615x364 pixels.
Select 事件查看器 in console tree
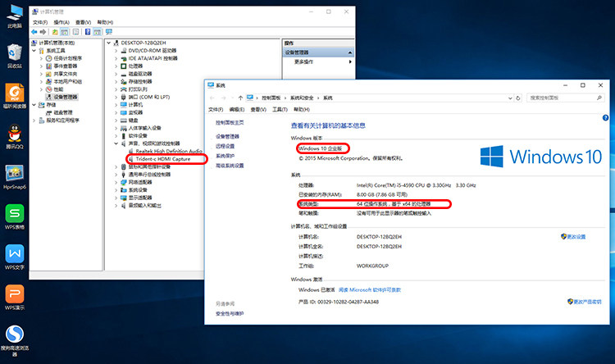click(x=66, y=66)
